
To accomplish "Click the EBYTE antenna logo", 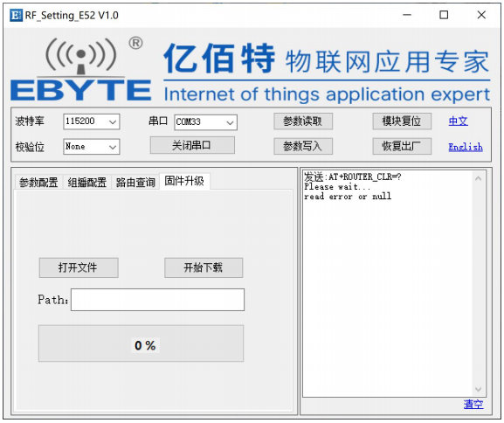I will (x=80, y=69).
